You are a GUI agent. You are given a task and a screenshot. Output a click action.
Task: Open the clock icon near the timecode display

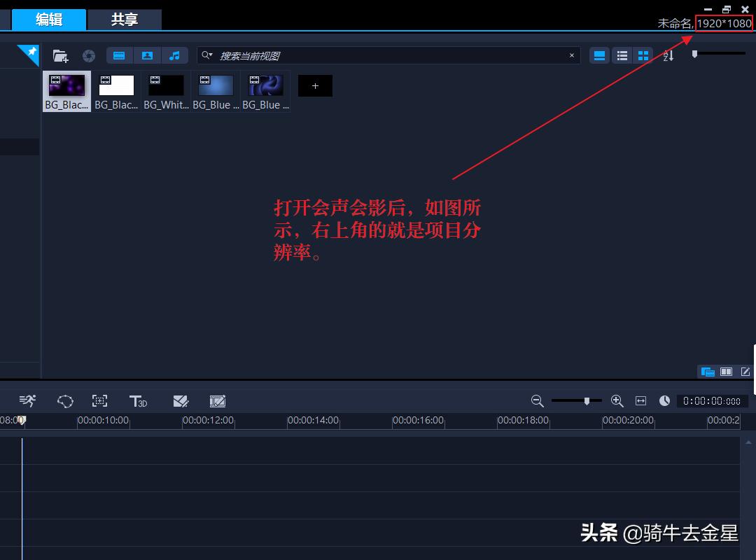pyautogui.click(x=664, y=400)
